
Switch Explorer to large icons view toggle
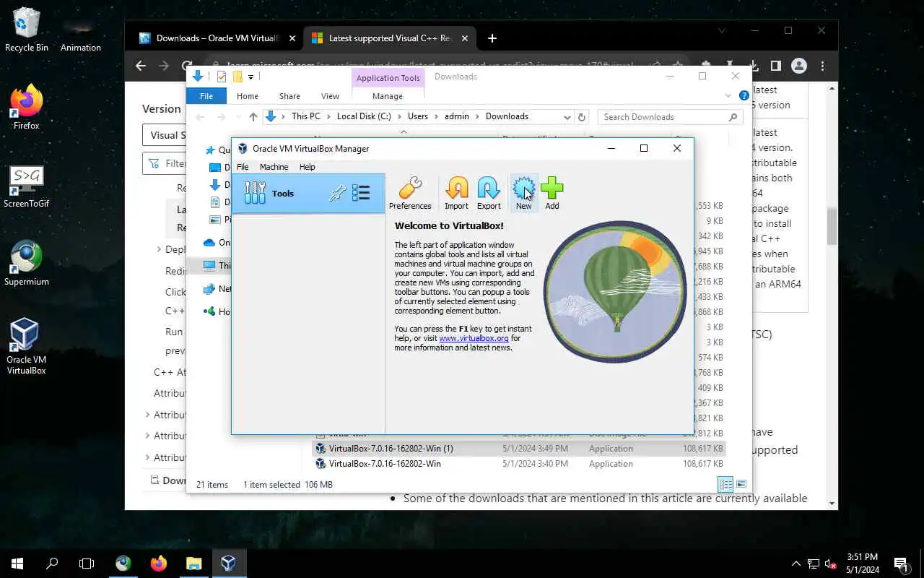(741, 484)
